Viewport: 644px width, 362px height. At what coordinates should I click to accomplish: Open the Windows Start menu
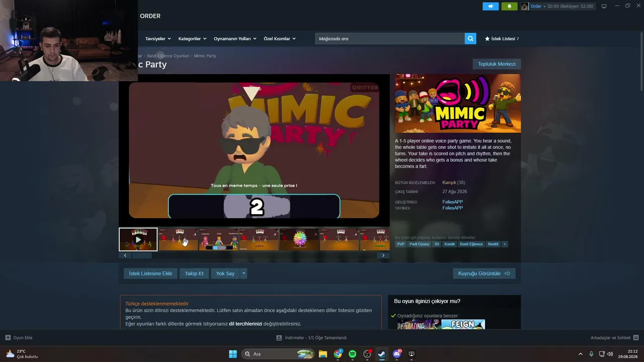click(x=233, y=354)
